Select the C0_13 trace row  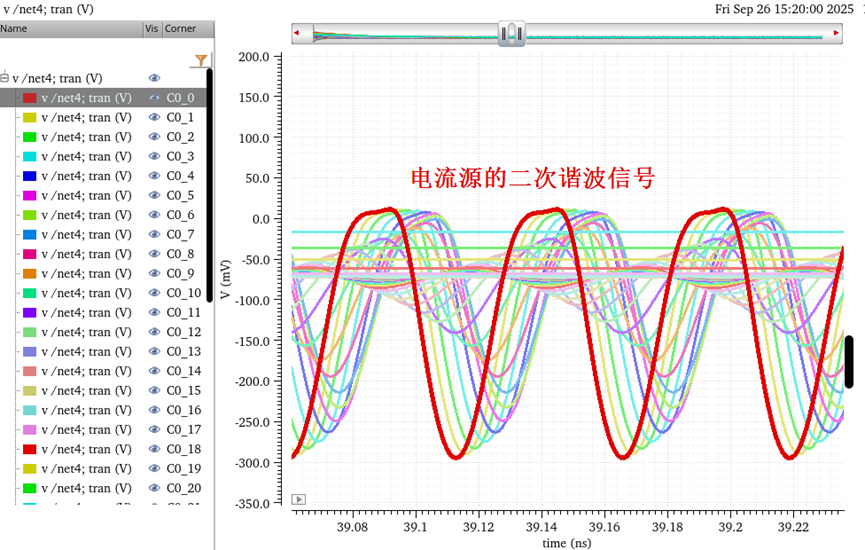click(86, 352)
